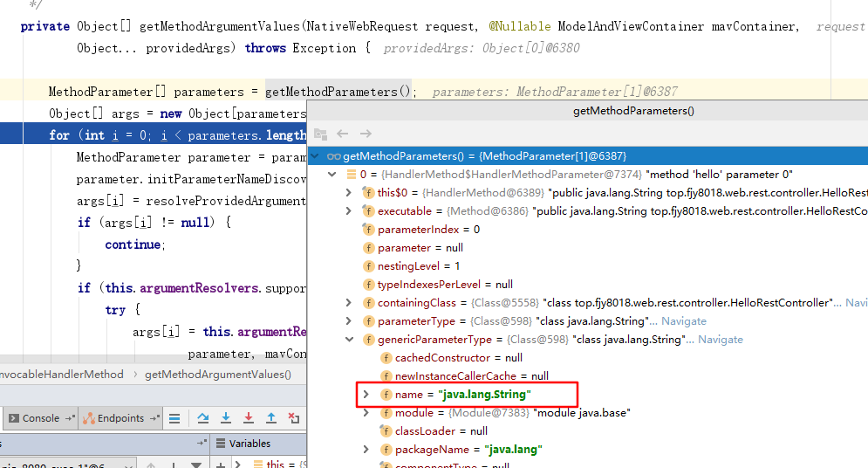
Task: Collapse the genericParameterType node
Action: [x=349, y=339]
